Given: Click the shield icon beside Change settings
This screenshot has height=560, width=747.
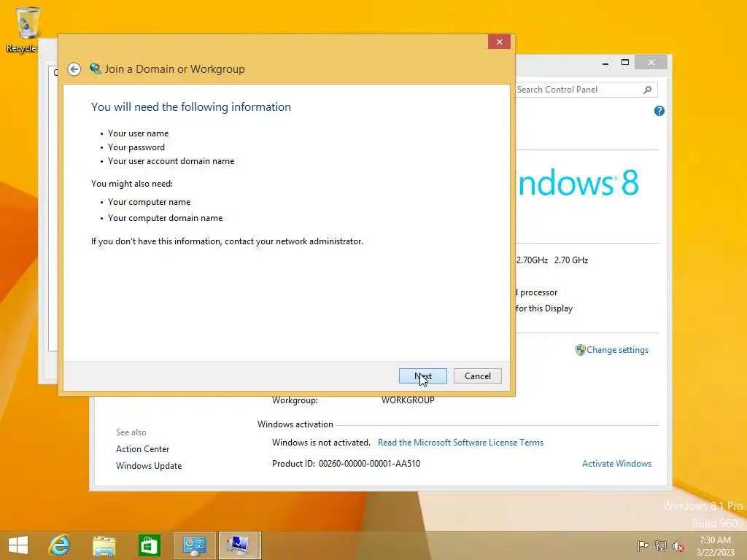Looking at the screenshot, I should 580,350.
